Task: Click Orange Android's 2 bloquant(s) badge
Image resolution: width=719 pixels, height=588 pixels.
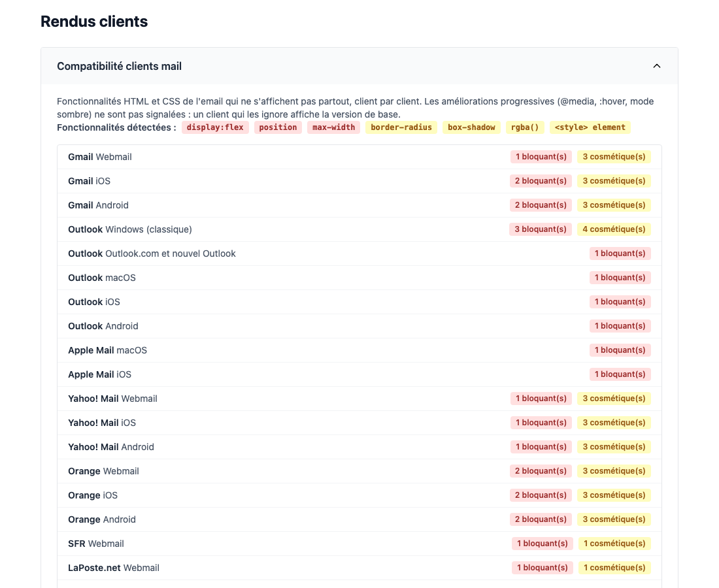Action: click(x=541, y=519)
